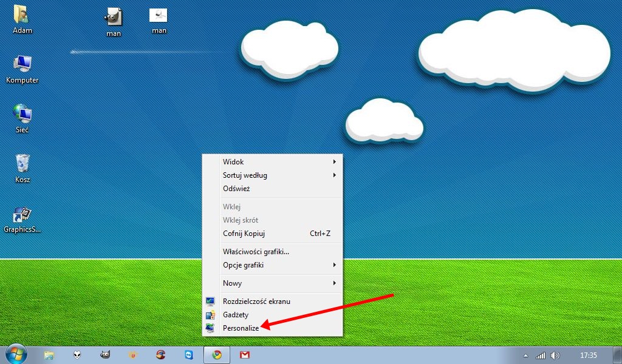This screenshot has height=364, width=622.
Task: Open the orange badge taskbar app
Action: pos(133,355)
